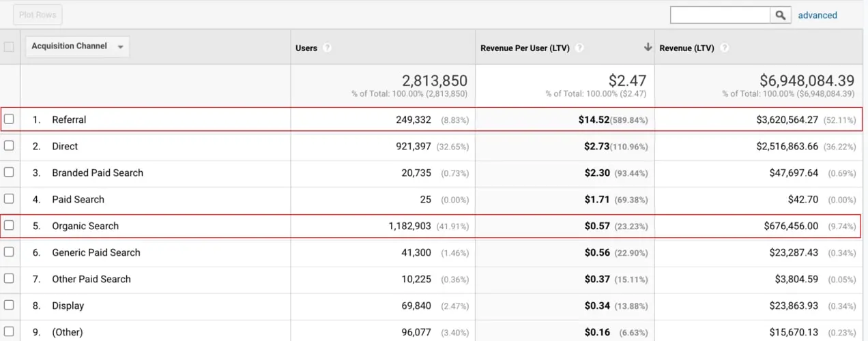Check the Branded Paid Search row checkbox
The width and height of the screenshot is (868, 341).
(x=9, y=172)
